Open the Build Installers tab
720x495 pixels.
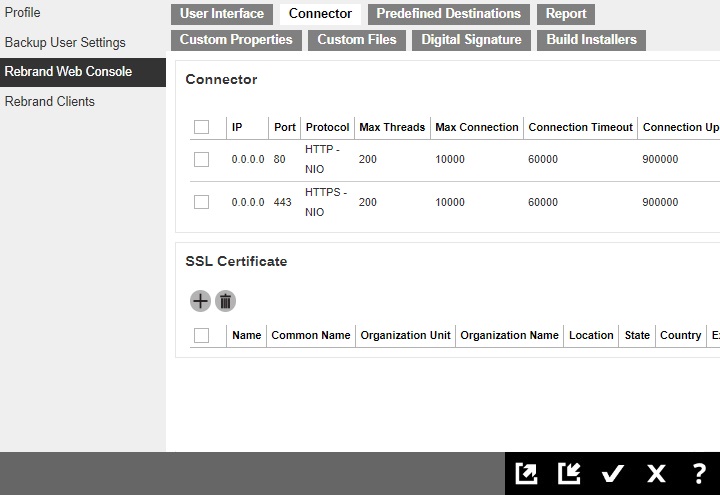point(591,40)
